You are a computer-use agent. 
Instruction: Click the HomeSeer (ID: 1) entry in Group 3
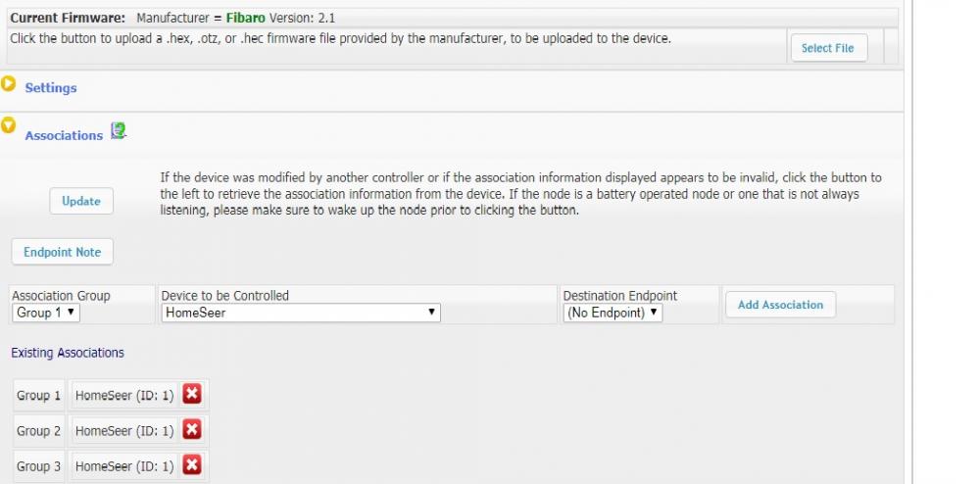[x=124, y=466]
